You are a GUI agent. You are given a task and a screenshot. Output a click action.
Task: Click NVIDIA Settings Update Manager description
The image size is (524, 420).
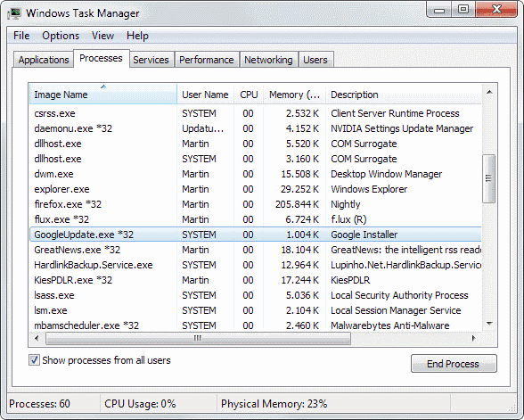pos(402,128)
